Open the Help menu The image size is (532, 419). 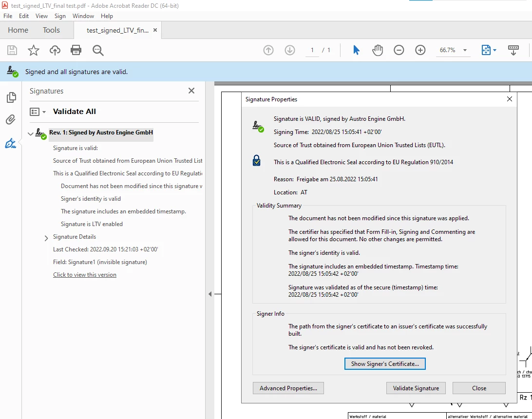click(x=107, y=16)
